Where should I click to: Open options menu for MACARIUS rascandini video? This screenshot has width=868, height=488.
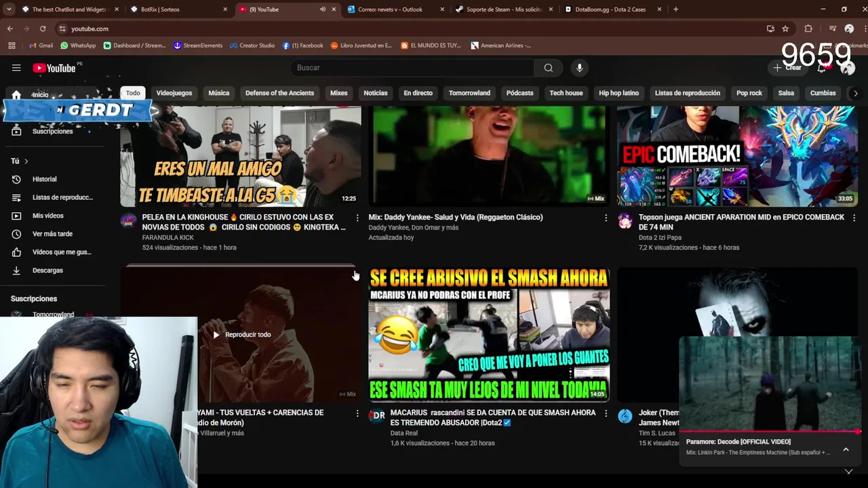[x=606, y=413]
